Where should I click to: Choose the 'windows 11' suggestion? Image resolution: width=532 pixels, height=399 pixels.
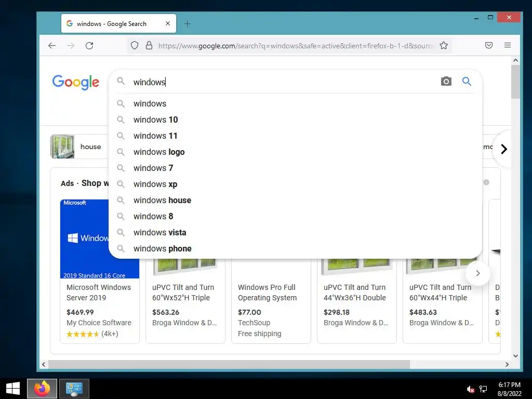295,136
